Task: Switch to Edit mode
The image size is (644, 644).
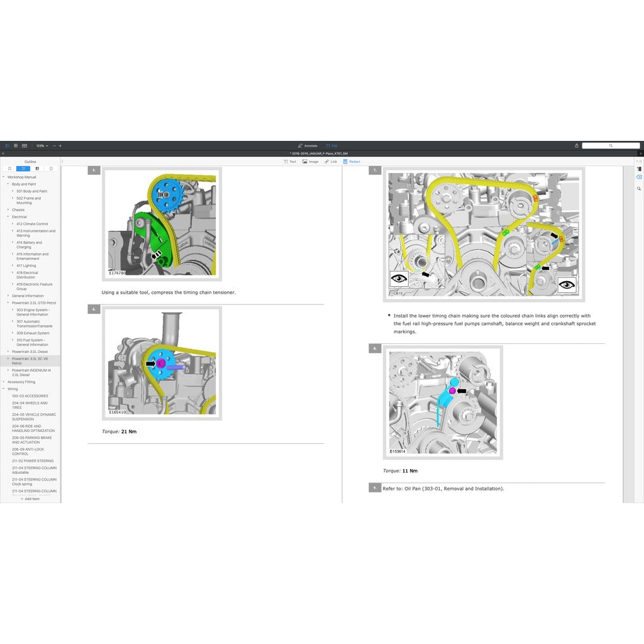Action: click(331, 145)
